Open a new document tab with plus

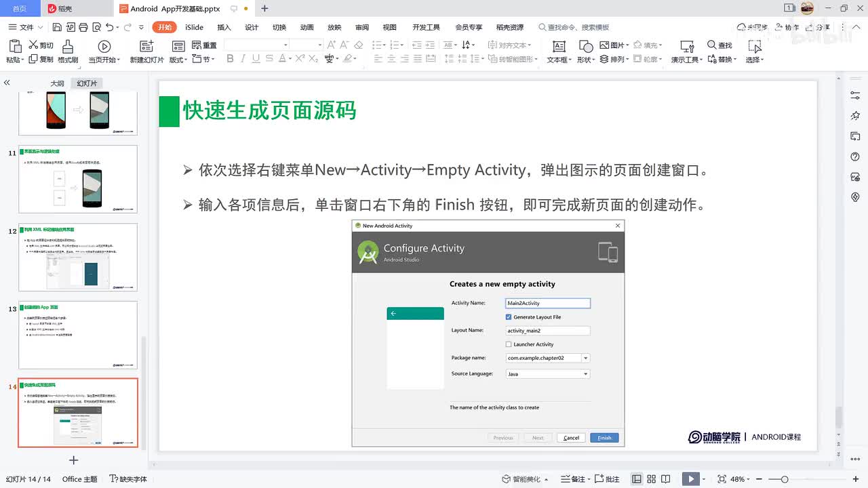(x=264, y=9)
